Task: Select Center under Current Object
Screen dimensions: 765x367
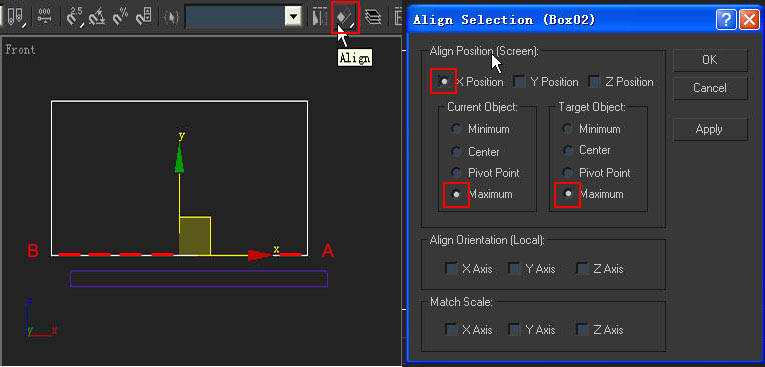Action: (x=457, y=152)
